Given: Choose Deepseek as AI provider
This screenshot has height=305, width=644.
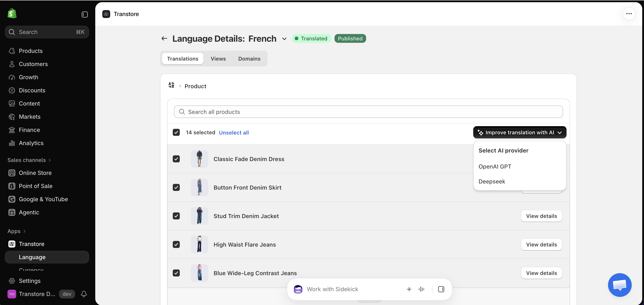Looking at the screenshot, I should coord(520,181).
